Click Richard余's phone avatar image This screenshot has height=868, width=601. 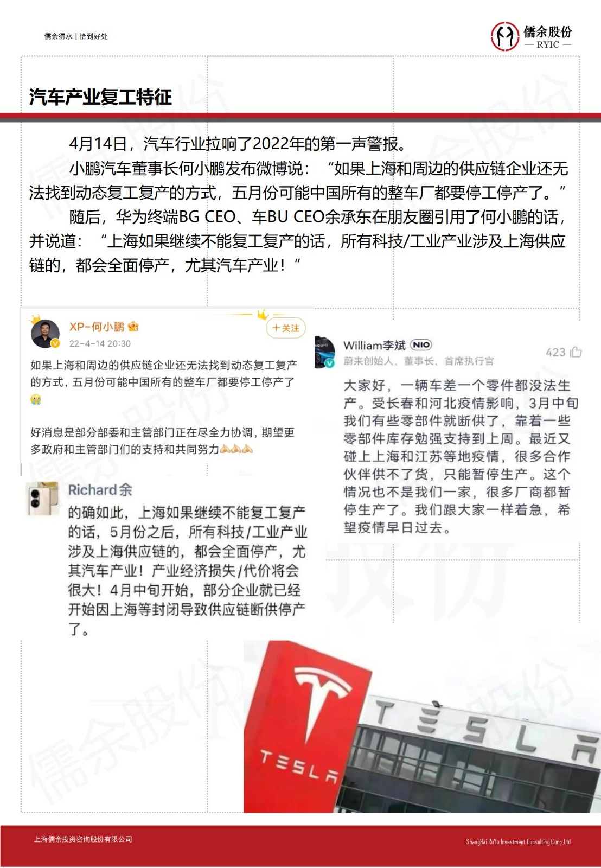(x=42, y=498)
